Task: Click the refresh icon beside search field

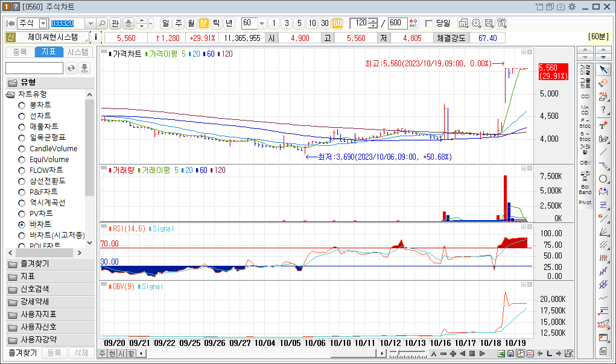Action: pos(71,68)
